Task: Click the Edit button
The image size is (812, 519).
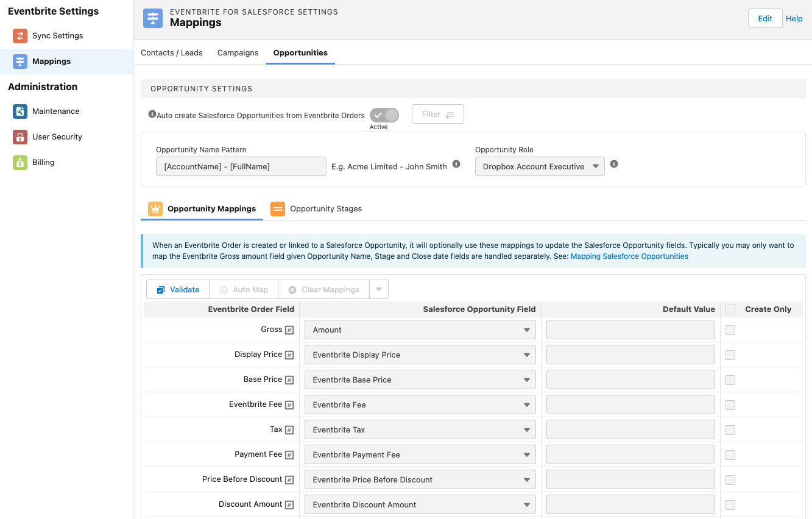Action: pos(765,18)
